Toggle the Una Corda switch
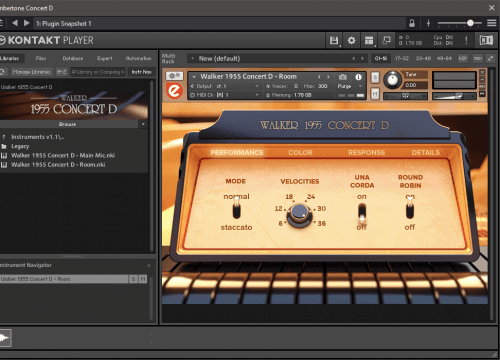Viewport: 500px width, 360px height. point(362,212)
